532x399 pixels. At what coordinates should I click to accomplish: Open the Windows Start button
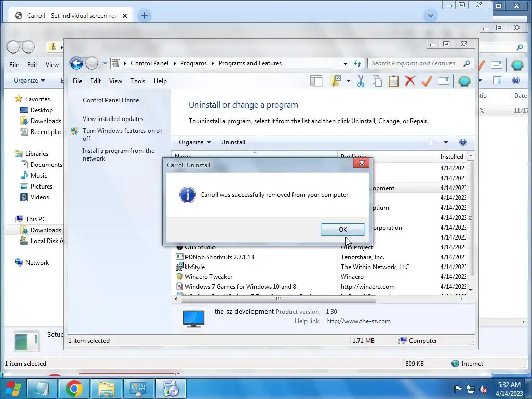click(x=13, y=389)
